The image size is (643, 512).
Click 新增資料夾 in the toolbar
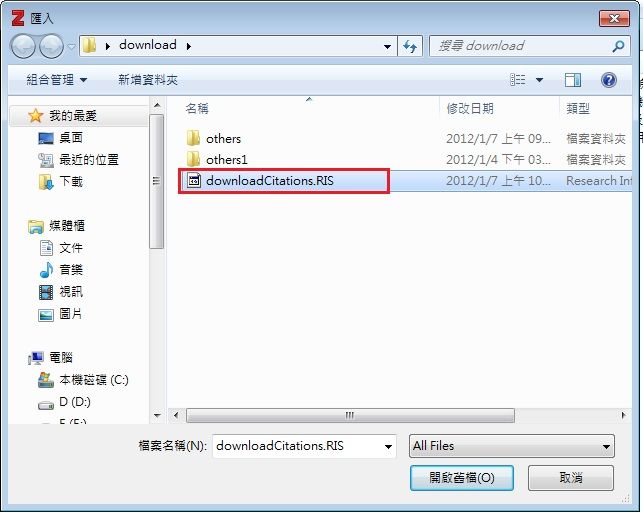coord(148,80)
